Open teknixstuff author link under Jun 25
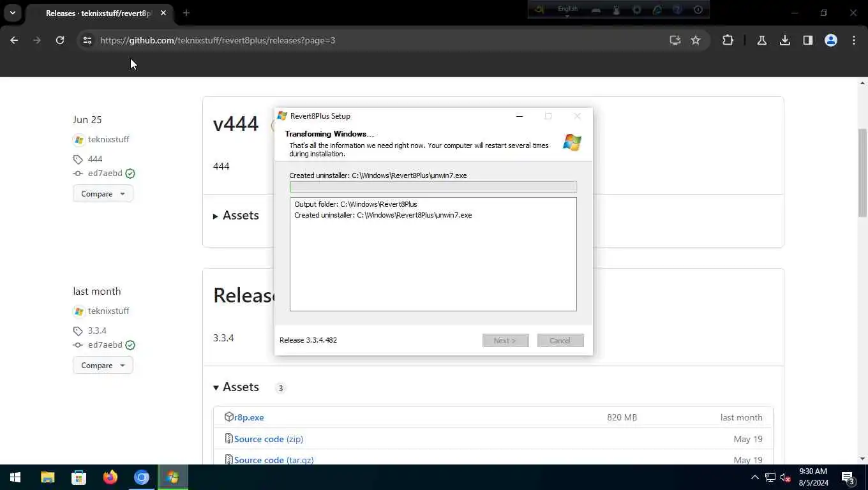The height and width of the screenshot is (490, 868). (108, 139)
